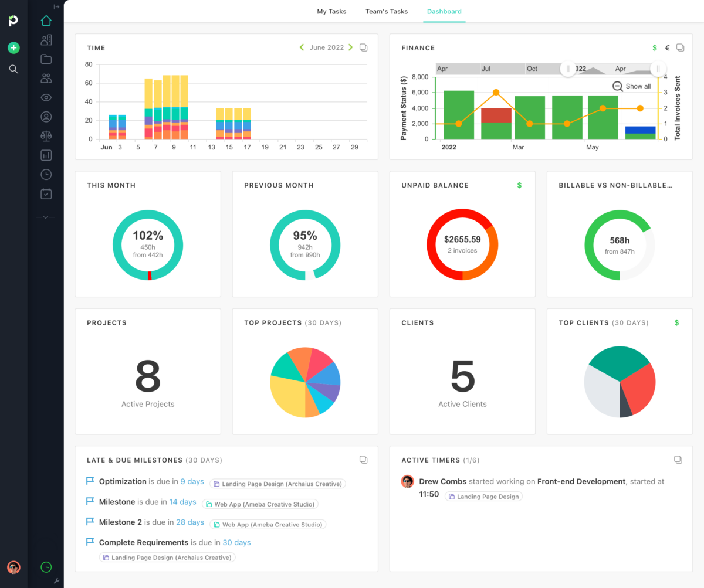Open the folder (projects) sidebar icon
Screen dimensions: 704x588
(x=46, y=59)
